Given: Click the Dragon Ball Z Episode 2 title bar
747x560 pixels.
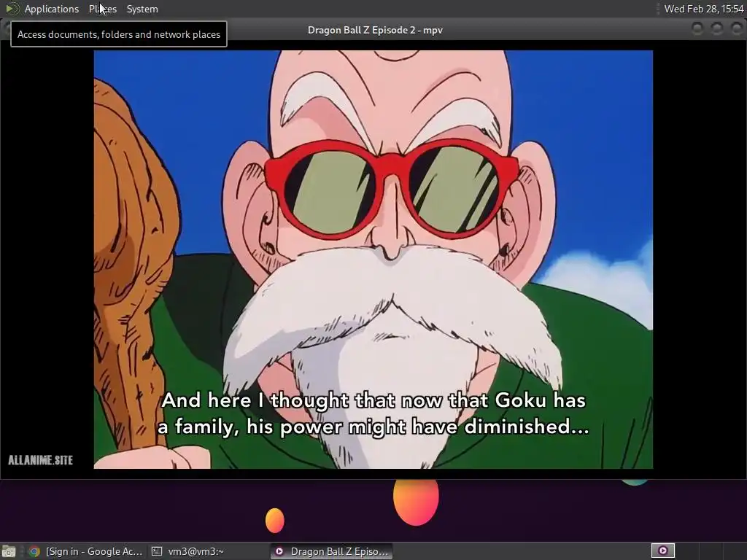Looking at the screenshot, I should (x=375, y=30).
